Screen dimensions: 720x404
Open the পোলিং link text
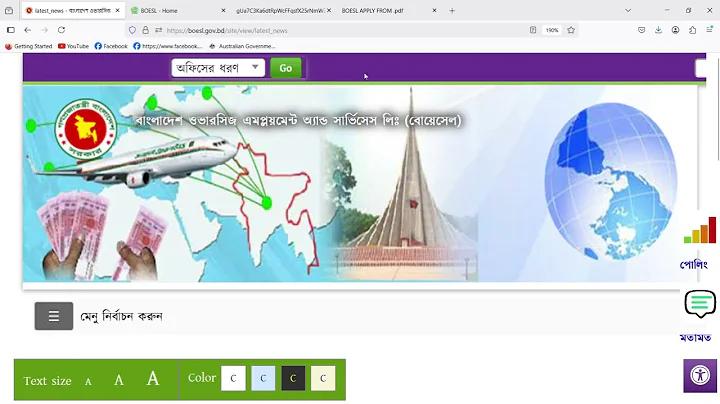tap(693, 265)
